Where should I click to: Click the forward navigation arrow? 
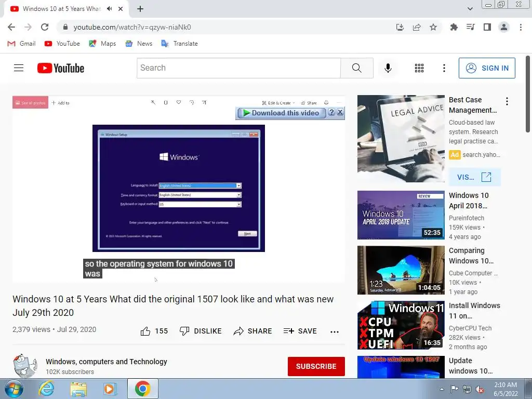click(x=28, y=27)
